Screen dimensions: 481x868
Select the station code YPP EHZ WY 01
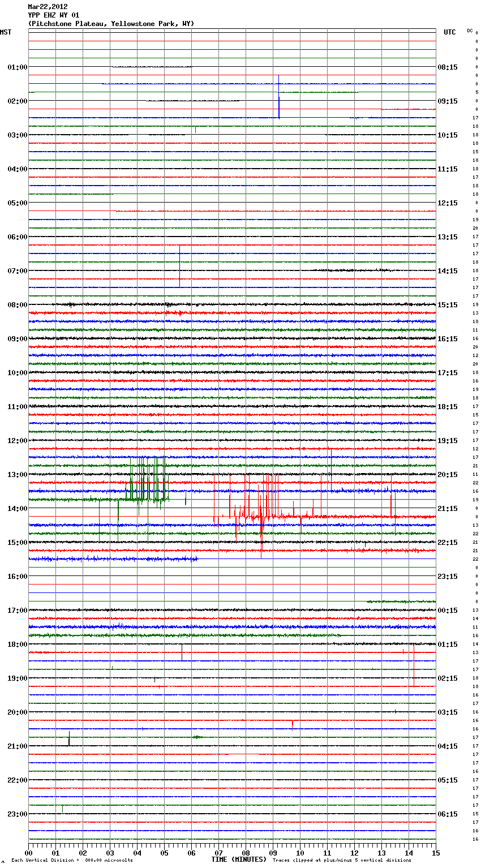click(54, 15)
